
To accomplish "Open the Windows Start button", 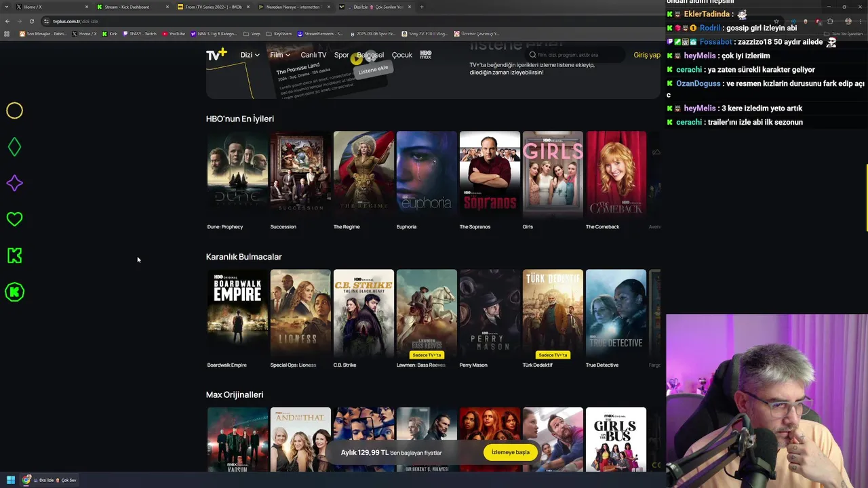I will coord(10,480).
